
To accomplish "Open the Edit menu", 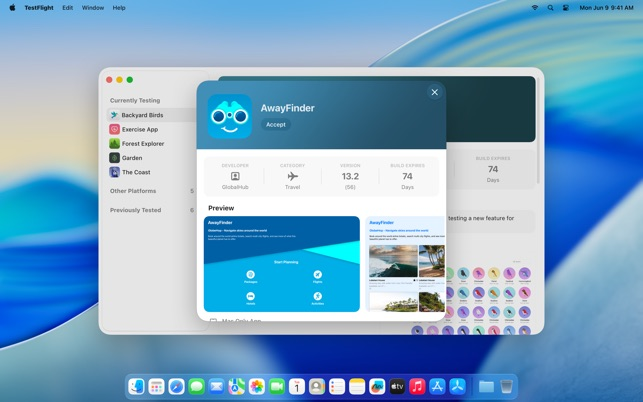I will coord(67,7).
